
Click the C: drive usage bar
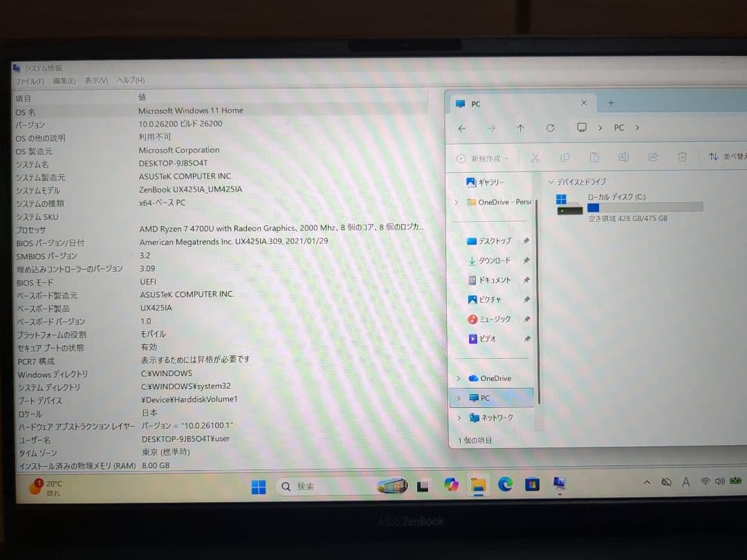click(645, 207)
